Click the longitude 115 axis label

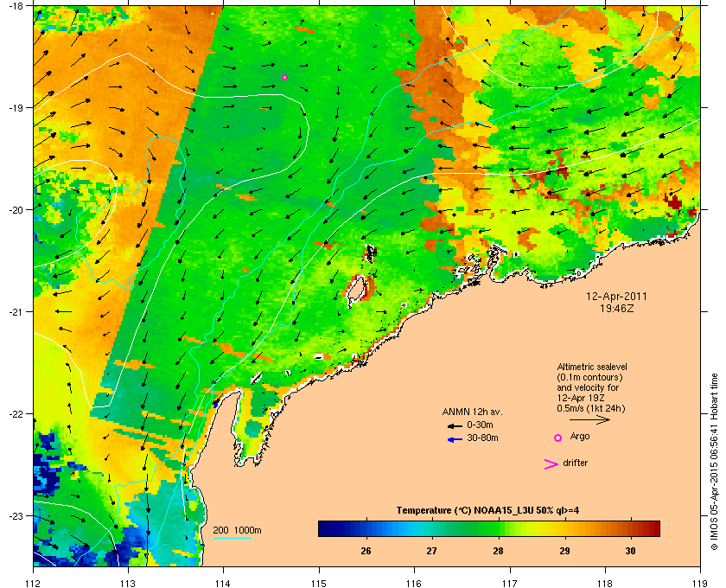(319, 583)
